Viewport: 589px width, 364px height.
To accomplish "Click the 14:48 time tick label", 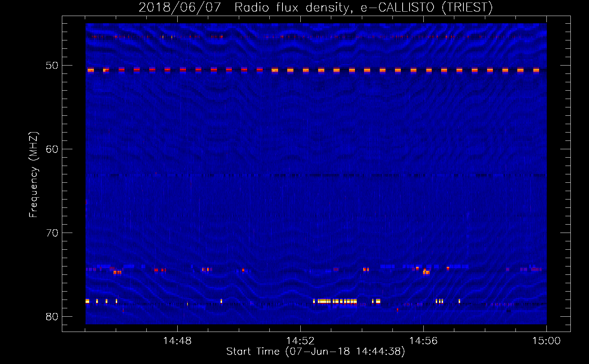I will (x=177, y=341).
